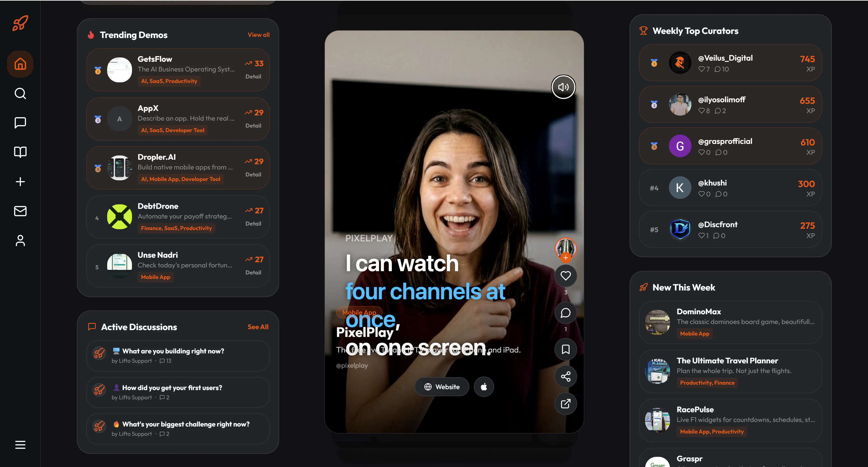Click the Apple App Store button
The height and width of the screenshot is (467, 868).
coord(484,387)
